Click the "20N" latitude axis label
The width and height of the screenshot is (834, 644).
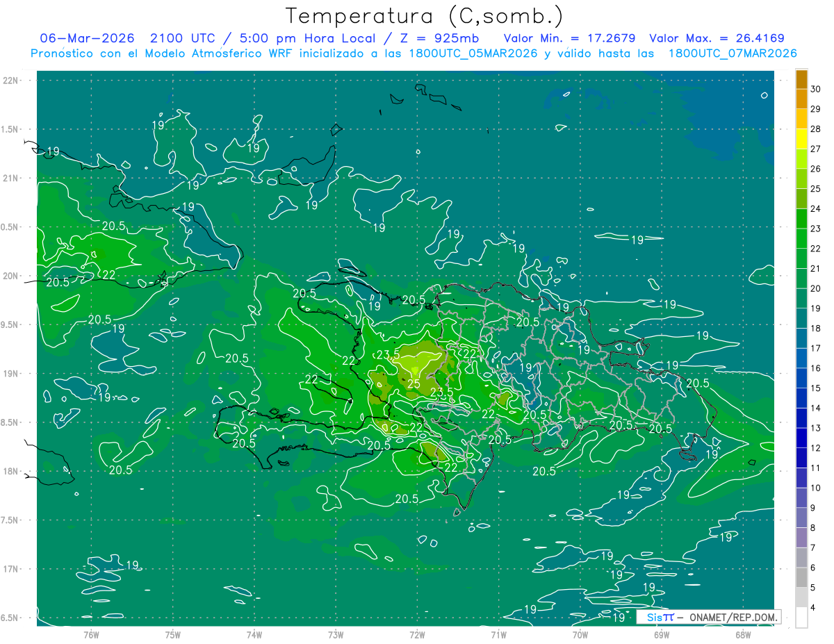(x=12, y=276)
